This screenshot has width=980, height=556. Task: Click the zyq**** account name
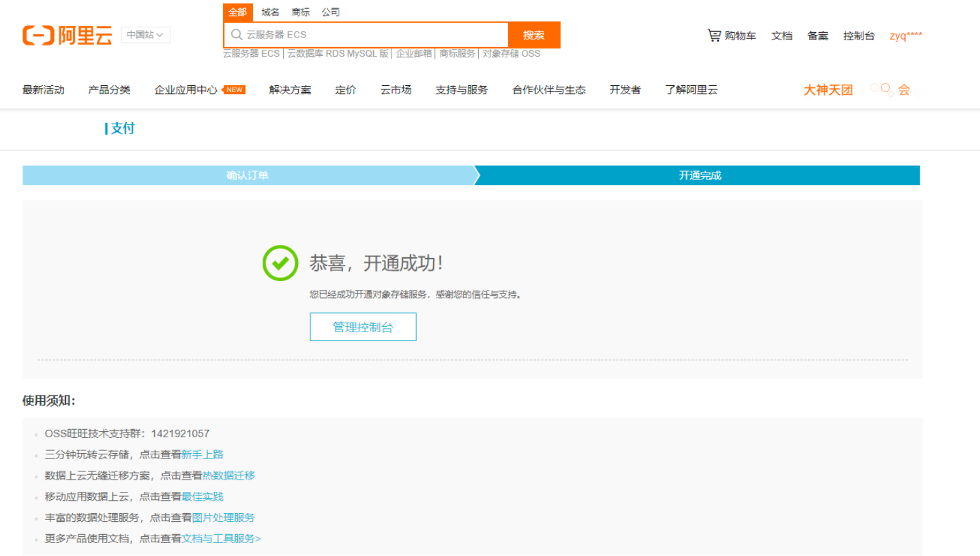(906, 35)
